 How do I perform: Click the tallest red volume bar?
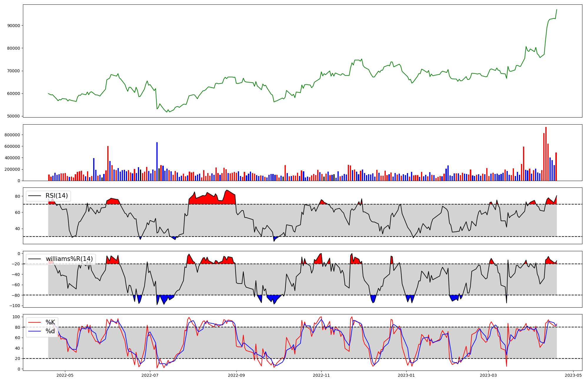tap(546, 154)
